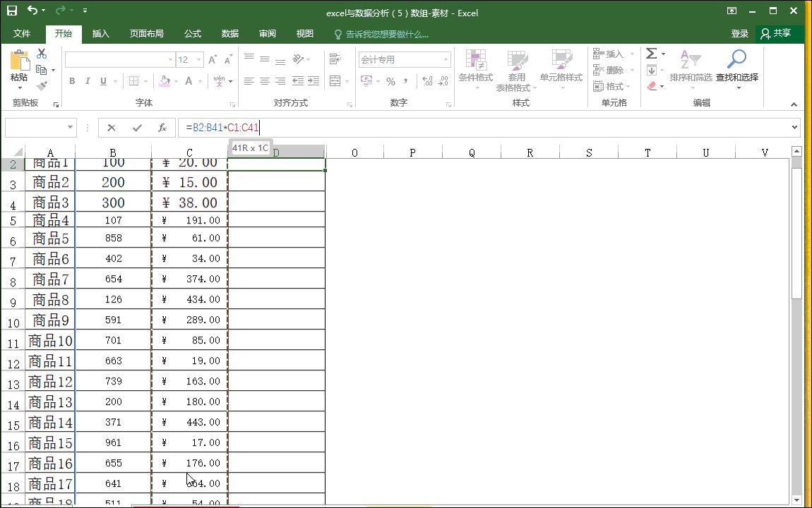Viewport: 812px width, 508px height.
Task: Click the Copy icon
Action: [42, 69]
